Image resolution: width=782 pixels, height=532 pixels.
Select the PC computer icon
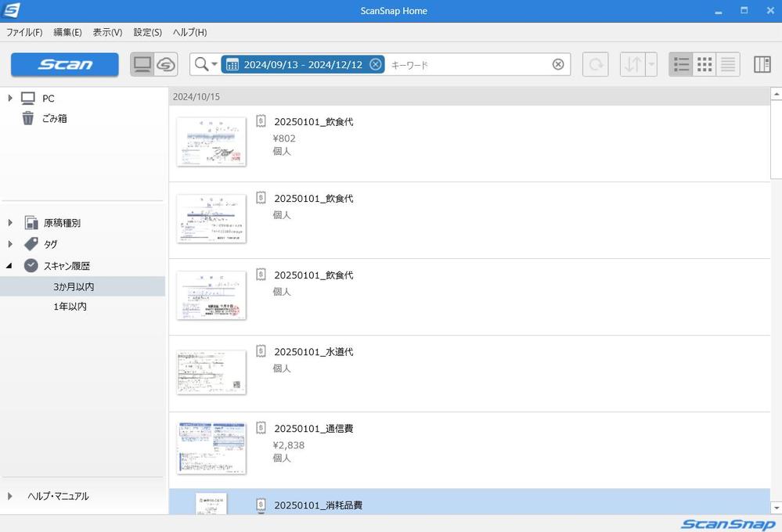28,99
